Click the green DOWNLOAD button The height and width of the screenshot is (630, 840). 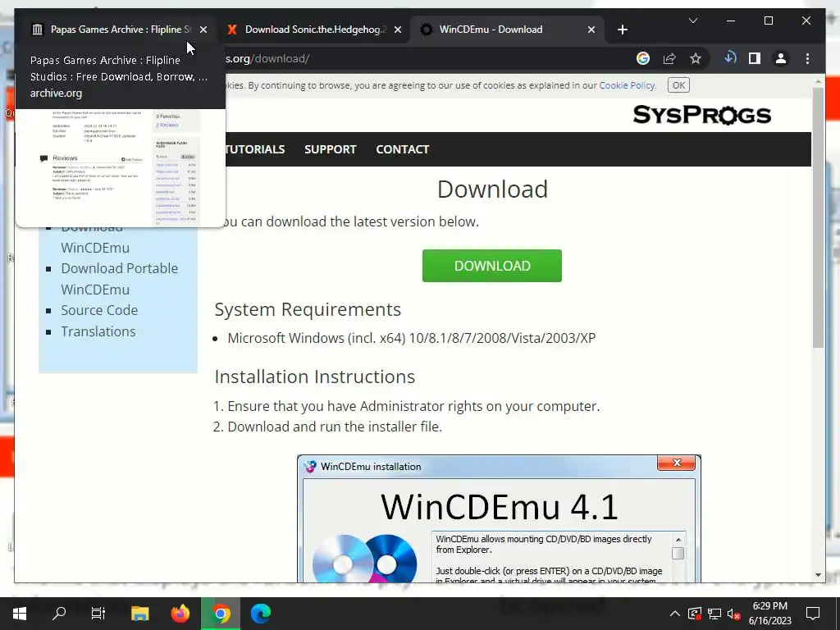tap(492, 266)
